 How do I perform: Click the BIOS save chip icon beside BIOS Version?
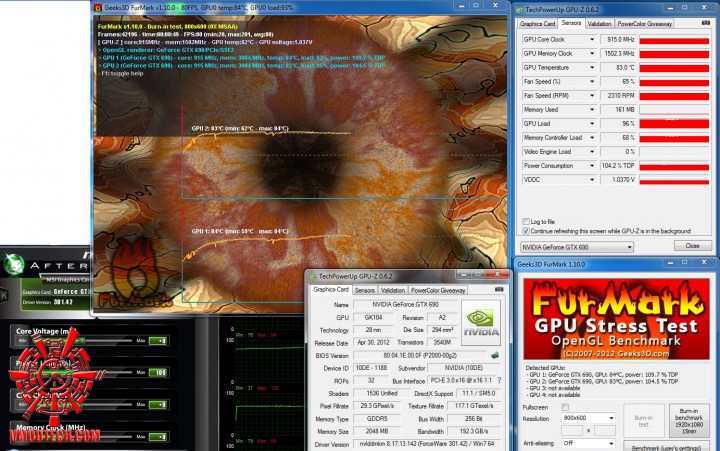pos(495,355)
